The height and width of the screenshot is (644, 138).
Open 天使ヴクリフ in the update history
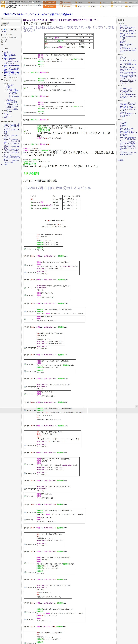pyautogui.click(x=124, y=124)
